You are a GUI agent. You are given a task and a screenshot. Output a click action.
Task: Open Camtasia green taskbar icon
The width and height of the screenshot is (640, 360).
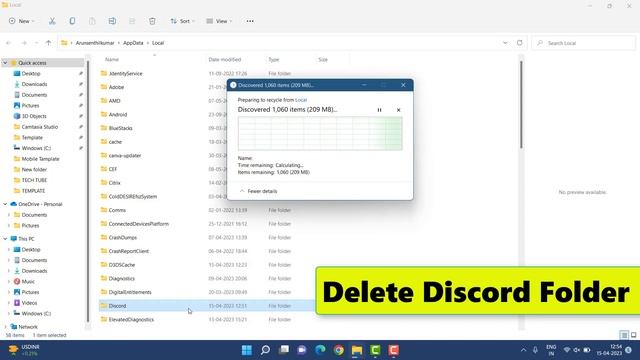(x=375, y=350)
